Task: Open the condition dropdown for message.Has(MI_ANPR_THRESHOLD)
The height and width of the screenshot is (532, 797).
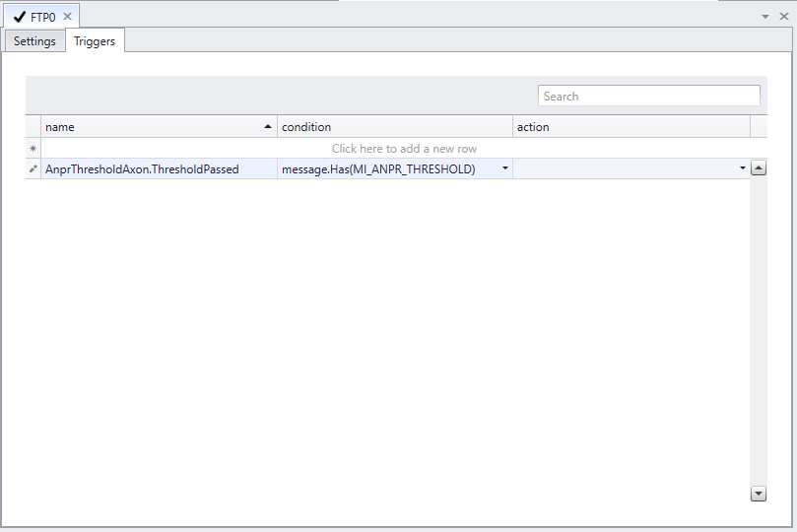Action: [x=505, y=168]
